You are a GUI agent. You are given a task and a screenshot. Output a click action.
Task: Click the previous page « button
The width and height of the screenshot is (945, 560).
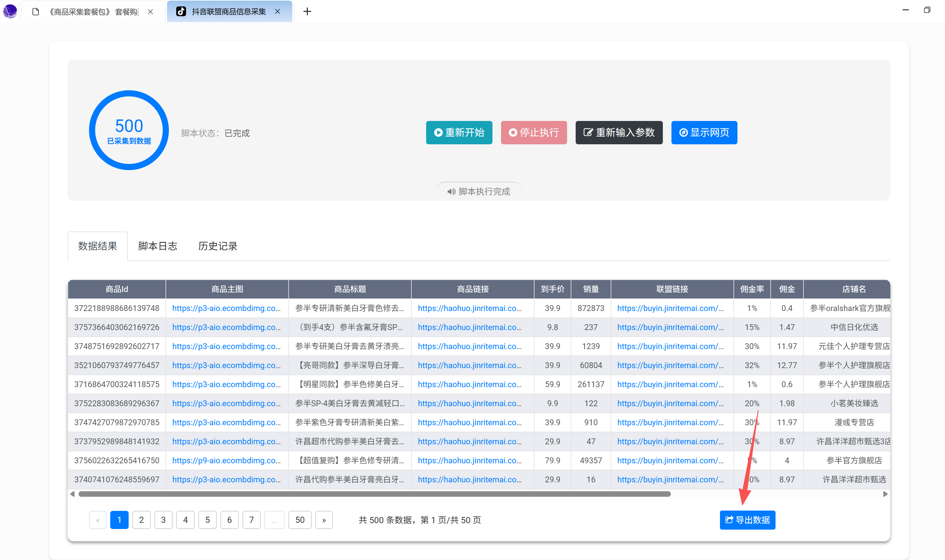coord(98,520)
